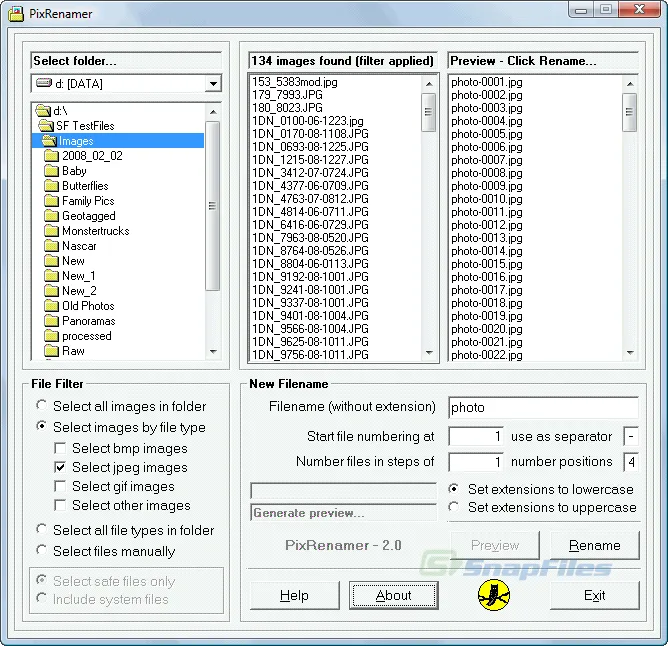Click photo-0022.jpg in preview list
This screenshot has height=646, width=668.
click(x=487, y=355)
